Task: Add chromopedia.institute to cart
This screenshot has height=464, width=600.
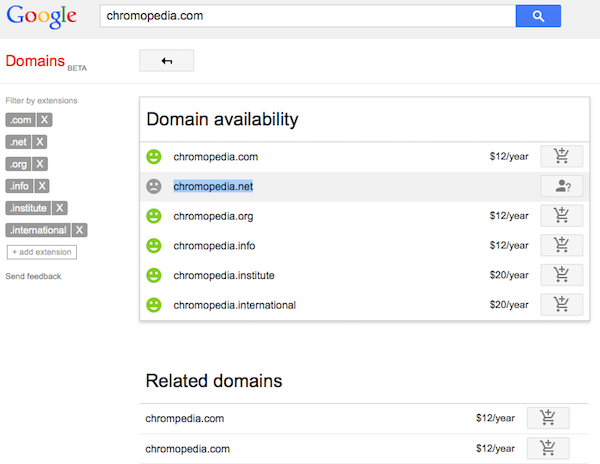Action: (x=561, y=275)
